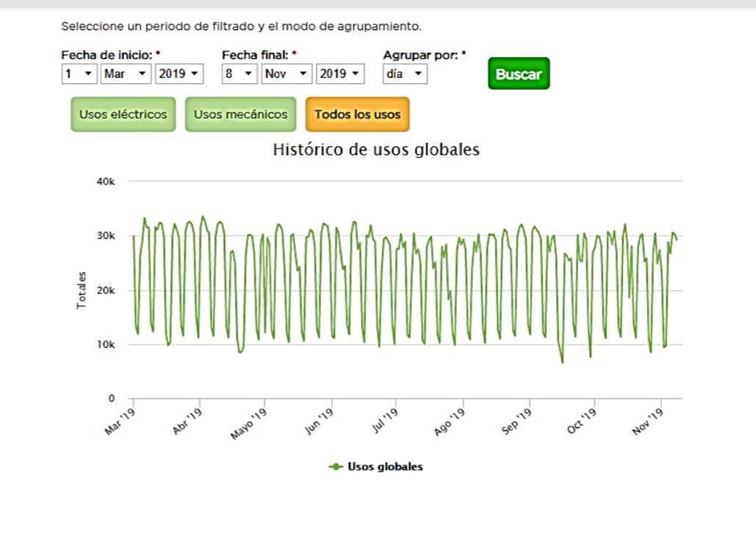Open the end date day dropdown showing 8

(x=240, y=74)
